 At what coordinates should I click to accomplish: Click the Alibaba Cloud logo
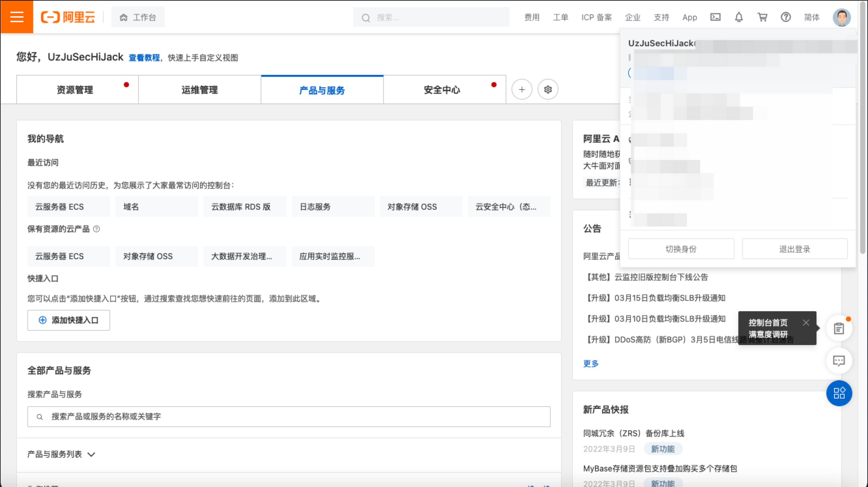coord(68,17)
